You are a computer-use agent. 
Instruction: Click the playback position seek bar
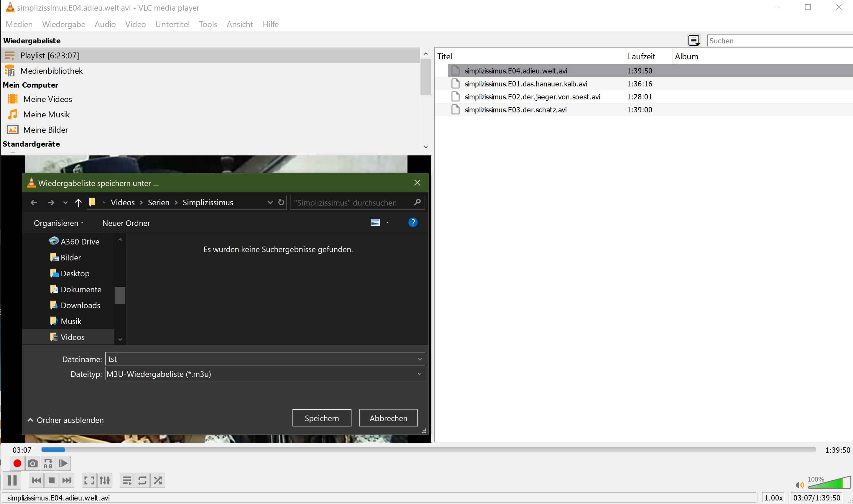(428, 450)
